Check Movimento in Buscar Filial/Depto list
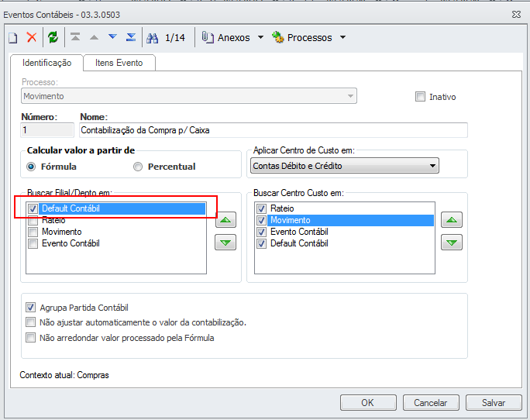 click(33, 232)
